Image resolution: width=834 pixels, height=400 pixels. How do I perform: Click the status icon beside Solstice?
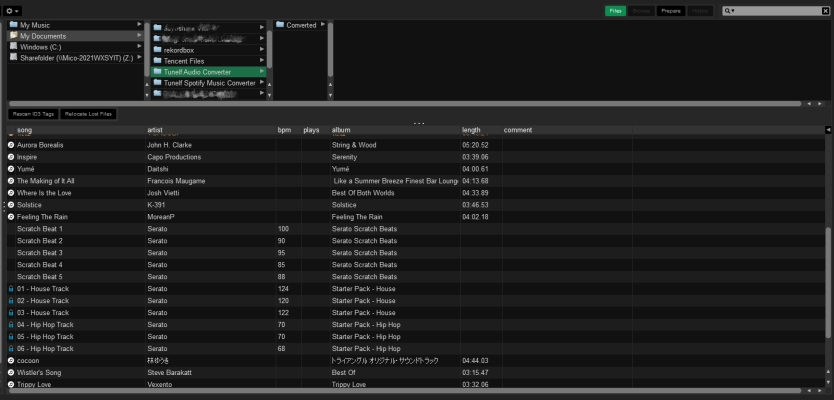click(11, 205)
